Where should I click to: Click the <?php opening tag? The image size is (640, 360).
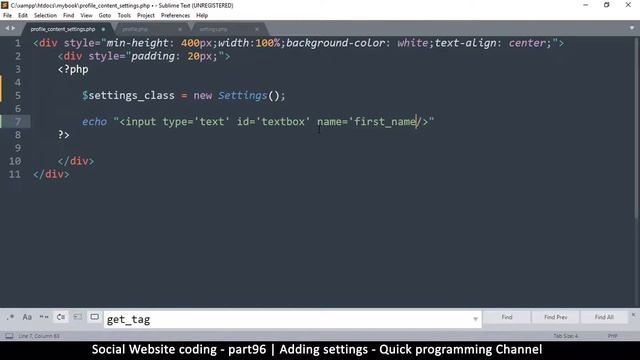coord(73,69)
